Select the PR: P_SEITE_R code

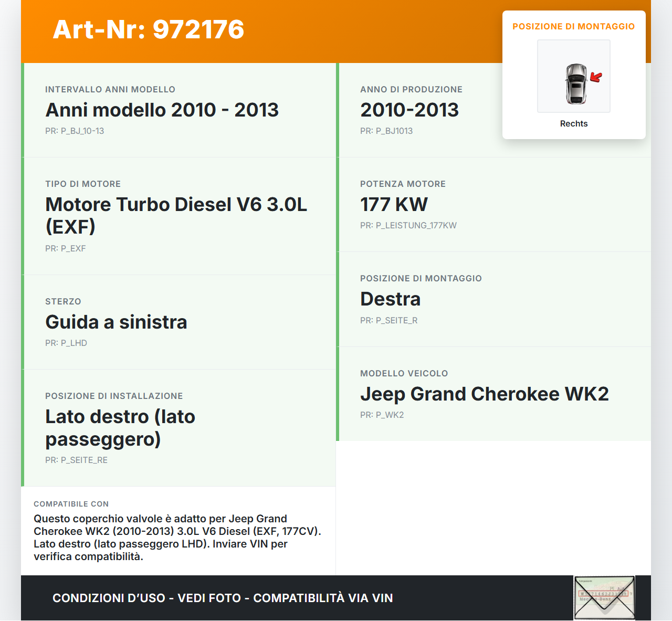point(388,320)
